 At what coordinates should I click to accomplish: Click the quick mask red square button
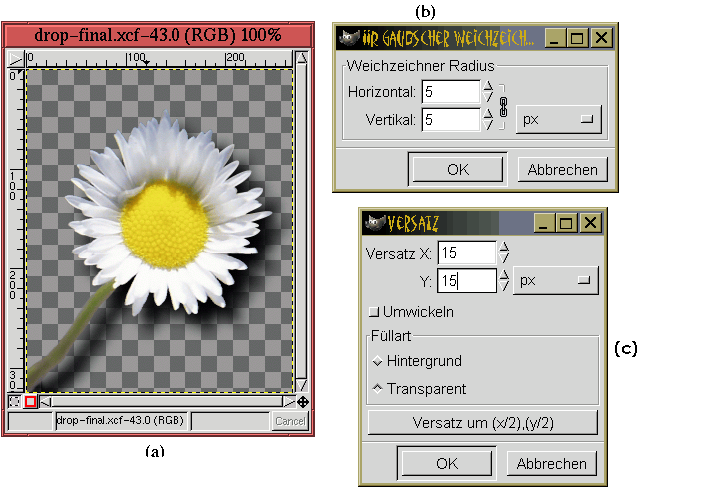coord(31,402)
